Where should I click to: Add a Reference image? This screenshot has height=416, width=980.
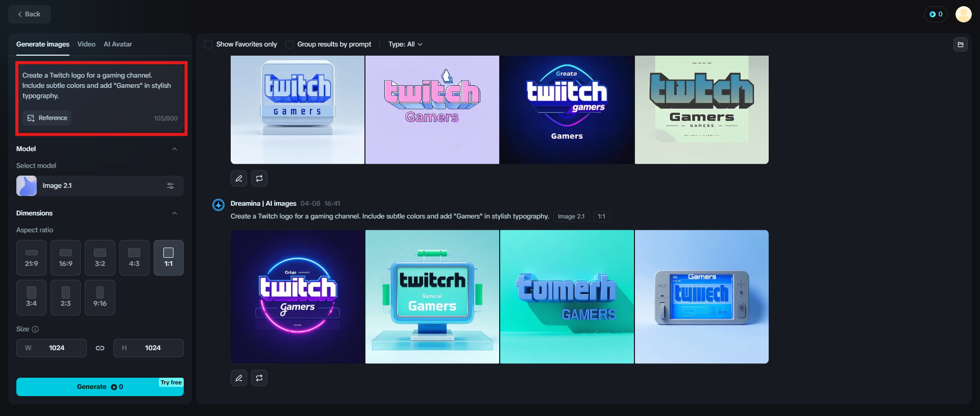point(47,118)
